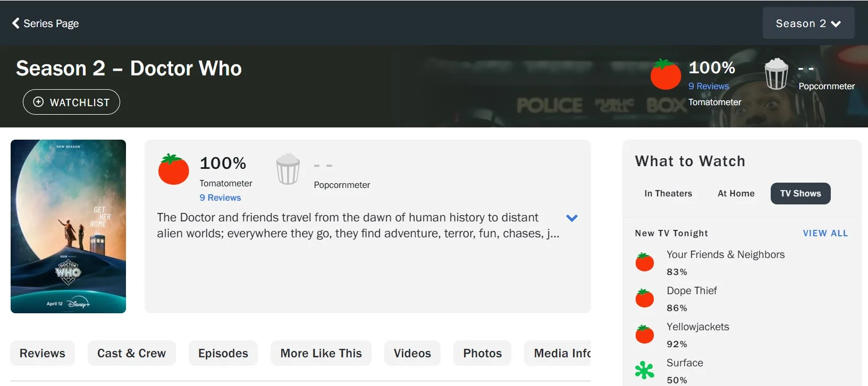Click the Season 2 – Doctor Who title
The width and height of the screenshot is (868, 386).
pos(129,68)
